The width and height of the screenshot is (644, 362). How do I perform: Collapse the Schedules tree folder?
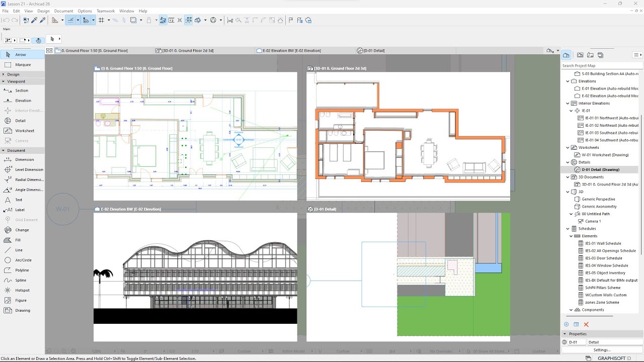pyautogui.click(x=568, y=229)
